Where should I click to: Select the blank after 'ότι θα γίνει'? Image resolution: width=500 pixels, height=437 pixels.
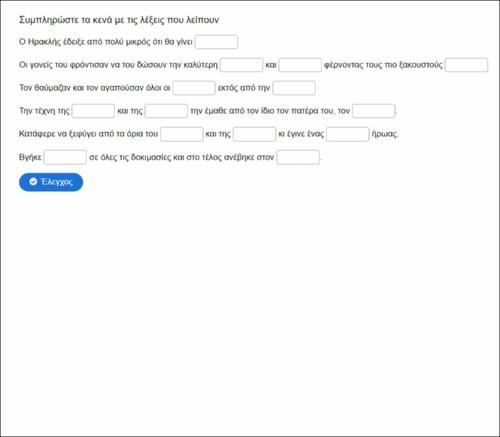pyautogui.click(x=216, y=42)
